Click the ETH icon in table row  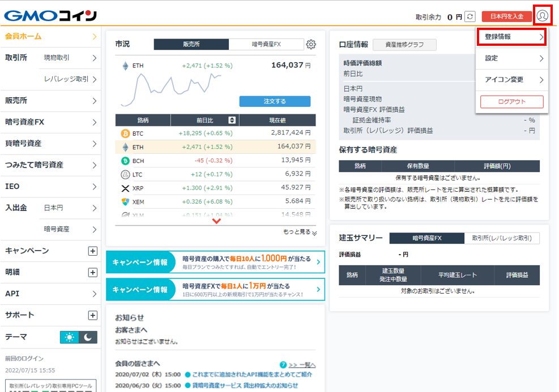click(x=125, y=147)
